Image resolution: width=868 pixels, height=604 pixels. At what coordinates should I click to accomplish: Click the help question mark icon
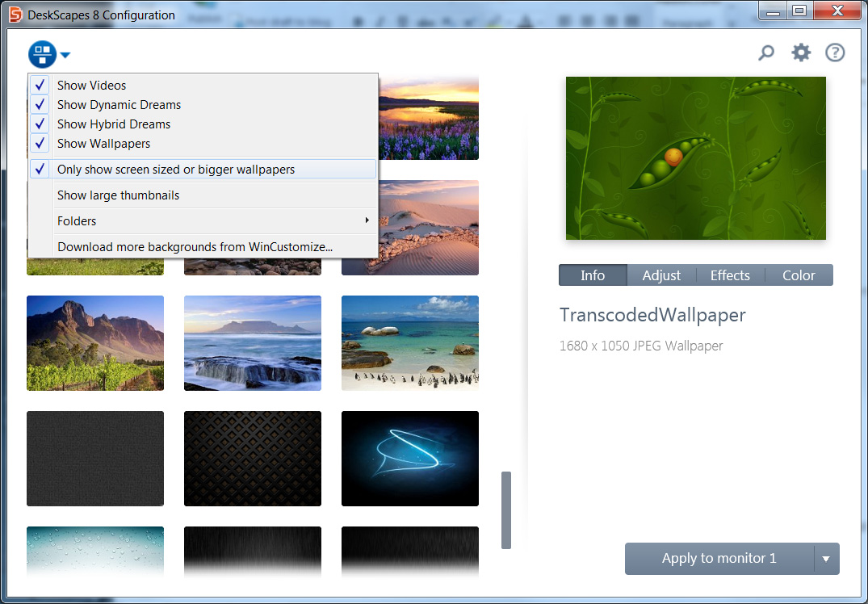coord(835,52)
